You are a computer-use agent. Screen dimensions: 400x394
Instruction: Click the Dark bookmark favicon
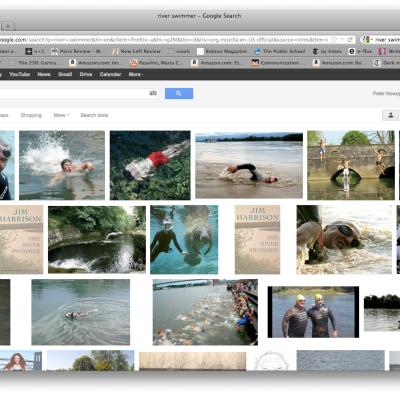377,63
